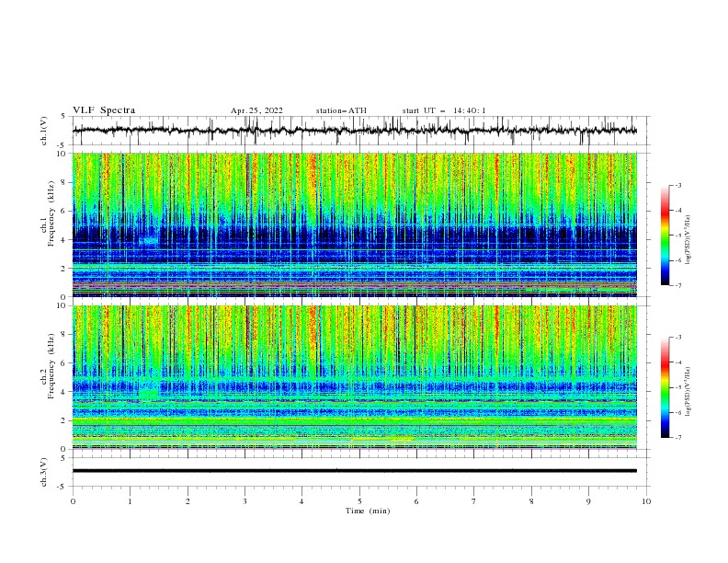Click the ch.3 flat waveform trace

[355, 471]
